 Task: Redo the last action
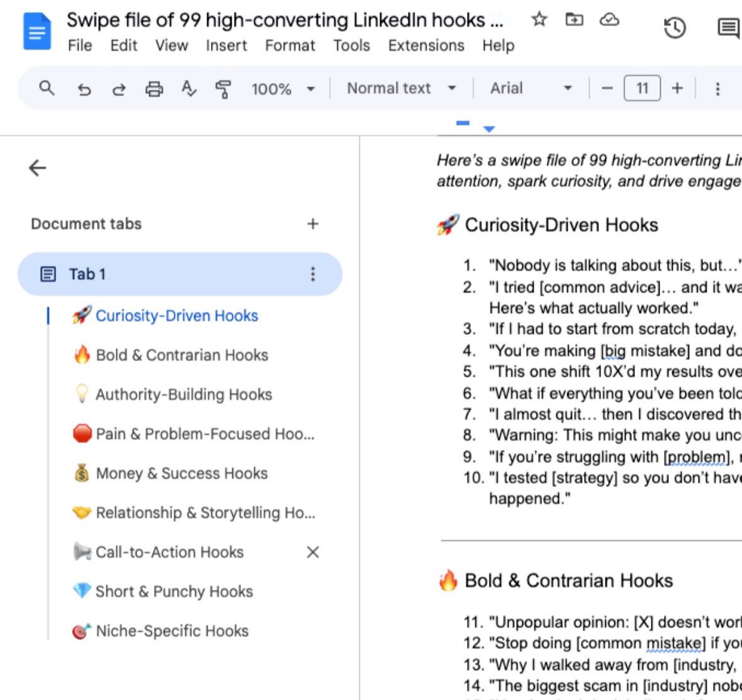pyautogui.click(x=119, y=89)
